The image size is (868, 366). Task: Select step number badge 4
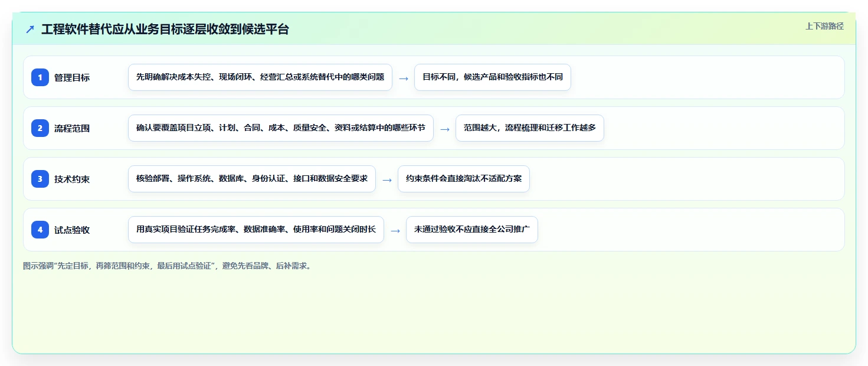[40, 230]
